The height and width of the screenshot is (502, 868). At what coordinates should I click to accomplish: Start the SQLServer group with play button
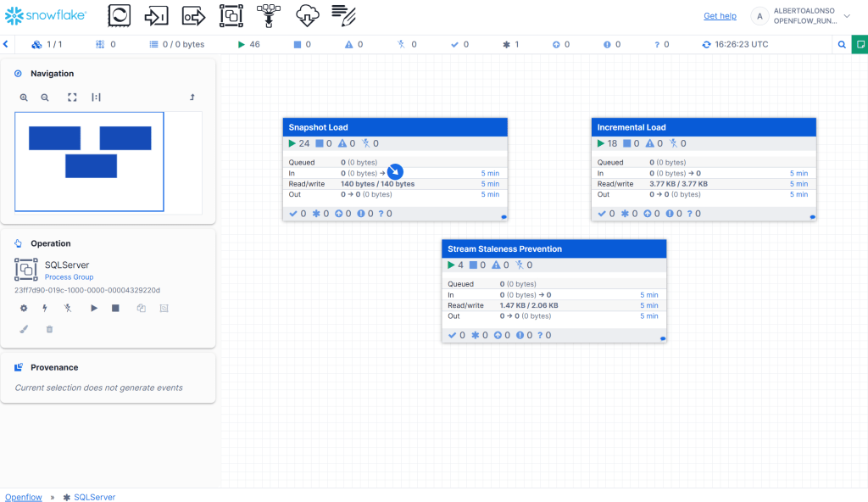pyautogui.click(x=93, y=308)
